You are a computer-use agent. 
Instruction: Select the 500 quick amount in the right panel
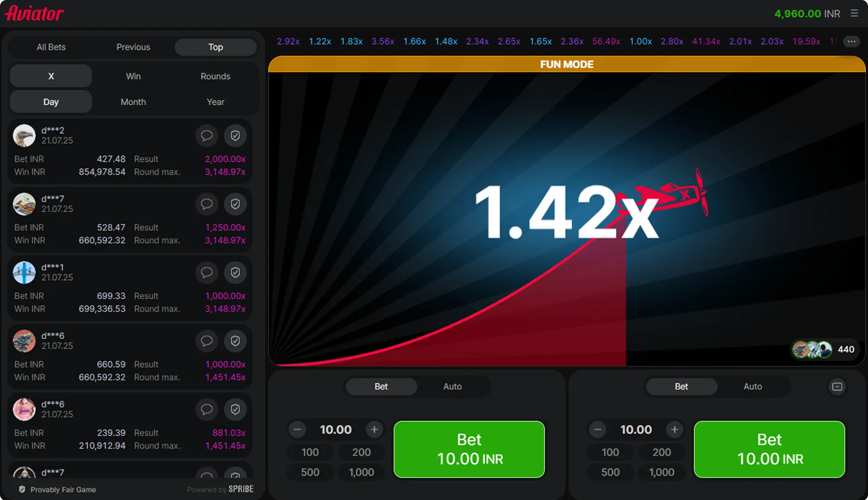pos(610,472)
